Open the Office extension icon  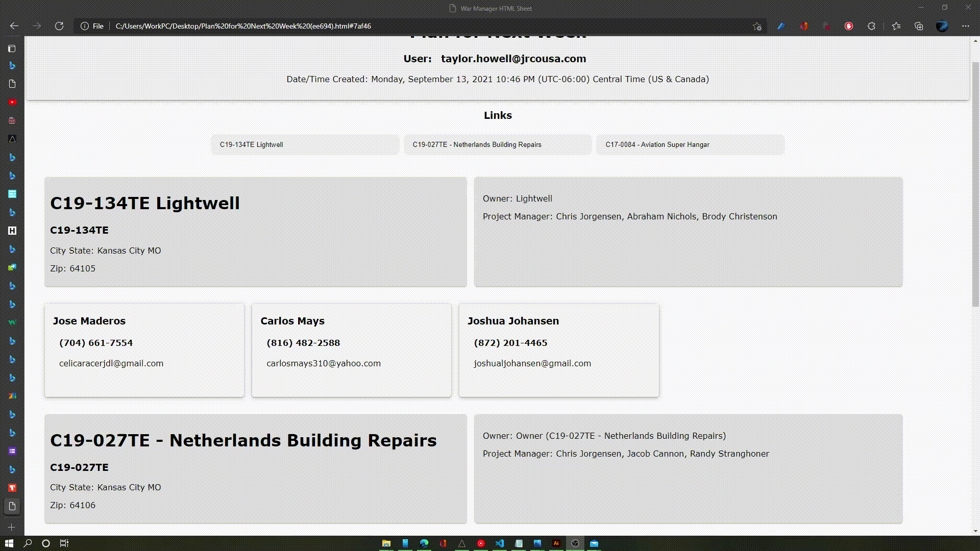[804, 26]
